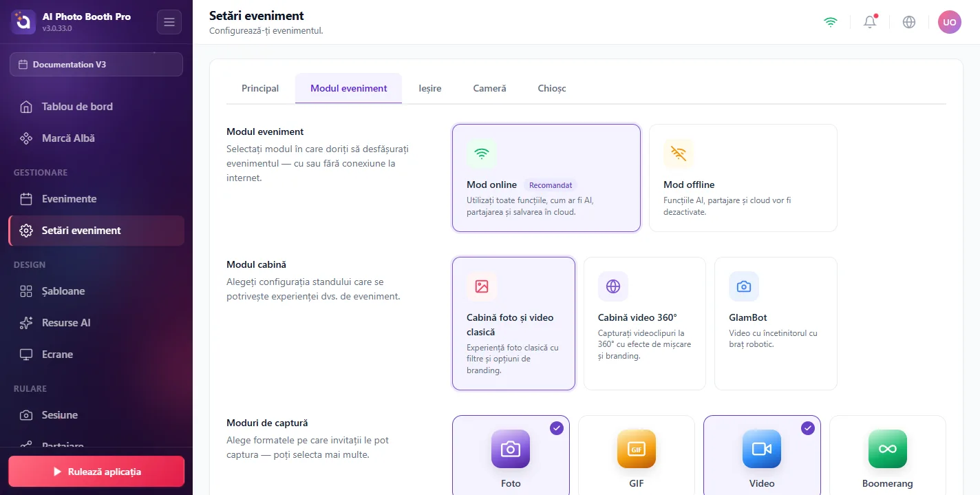
Task: Toggle the Boomerang capture mode
Action: click(888, 455)
